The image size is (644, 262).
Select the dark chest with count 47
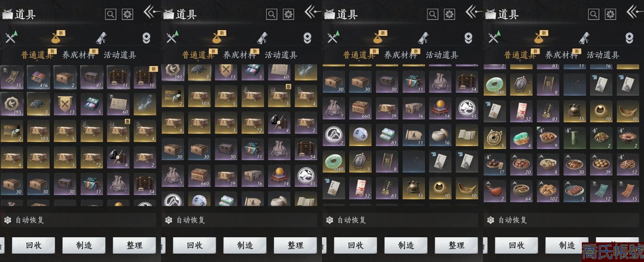tap(91, 77)
